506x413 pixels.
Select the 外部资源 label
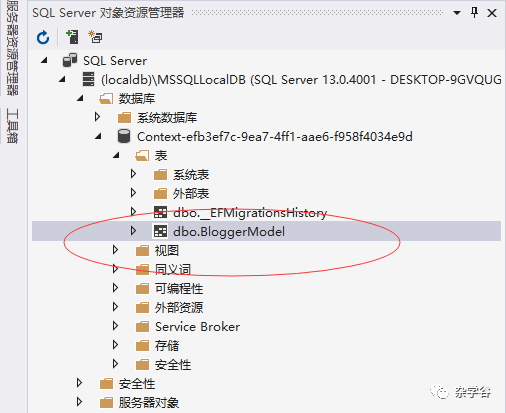click(x=179, y=308)
